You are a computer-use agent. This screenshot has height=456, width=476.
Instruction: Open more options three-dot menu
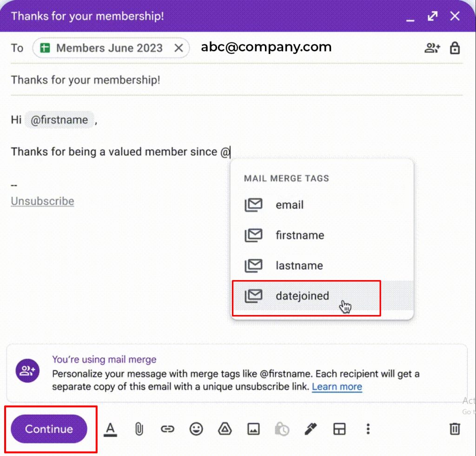(368, 429)
